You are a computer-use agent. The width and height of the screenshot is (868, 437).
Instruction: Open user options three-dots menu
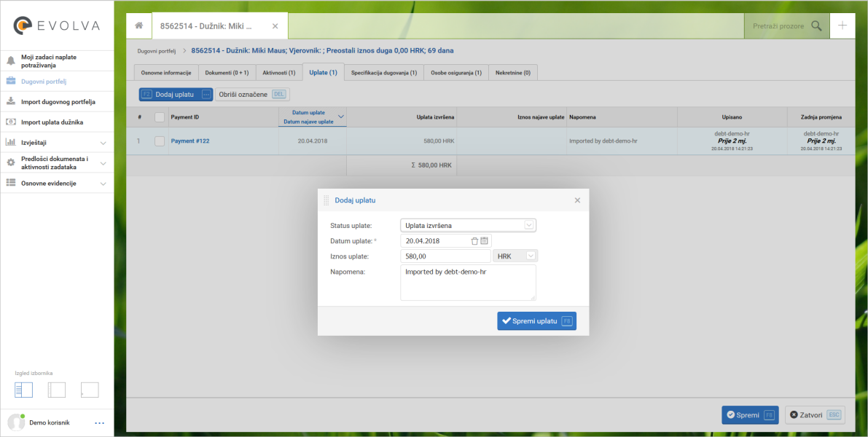pos(100,423)
